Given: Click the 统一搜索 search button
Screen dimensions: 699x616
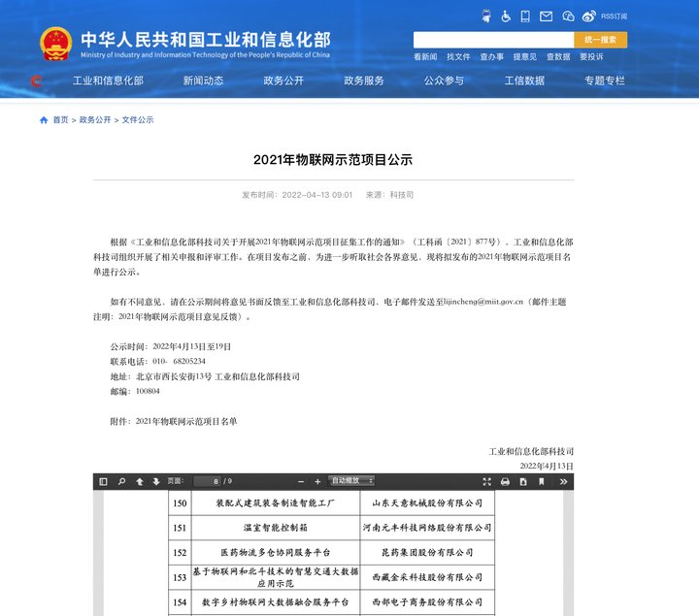Looking at the screenshot, I should click(x=601, y=40).
